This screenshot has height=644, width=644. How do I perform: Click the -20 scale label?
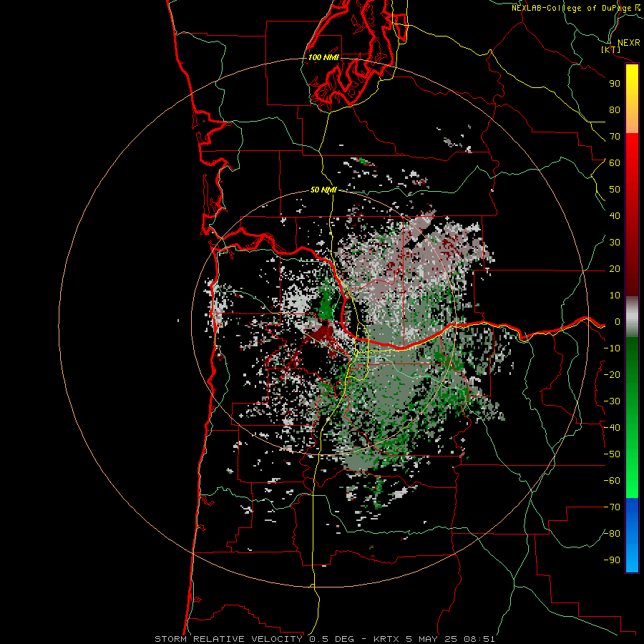[x=612, y=374]
